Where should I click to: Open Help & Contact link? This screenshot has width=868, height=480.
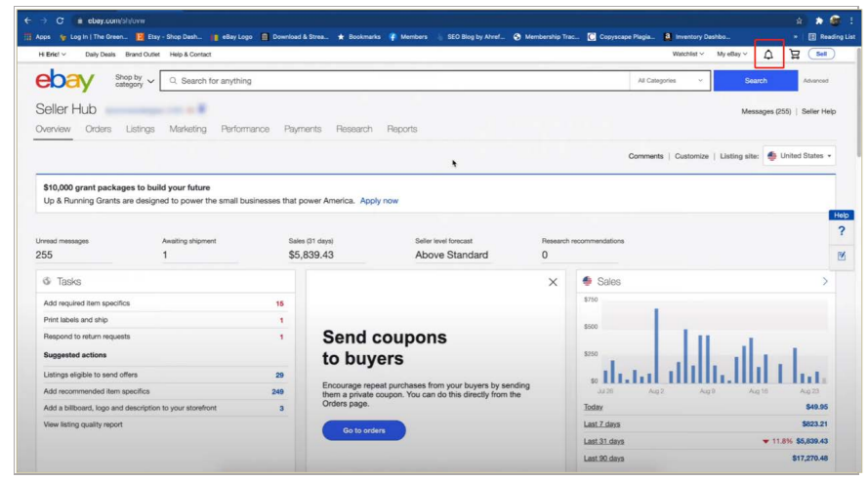[x=190, y=55]
